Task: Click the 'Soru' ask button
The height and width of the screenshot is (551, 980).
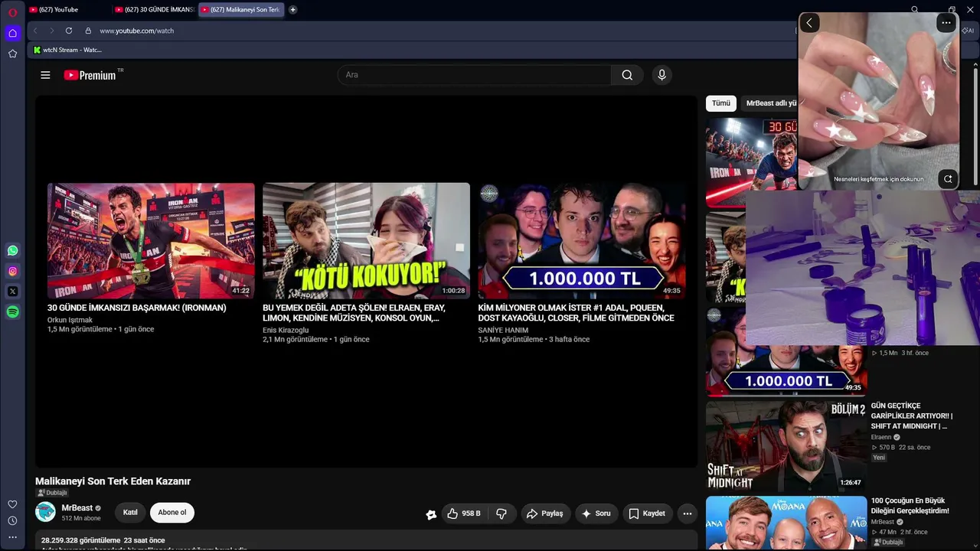Action: [x=596, y=514]
